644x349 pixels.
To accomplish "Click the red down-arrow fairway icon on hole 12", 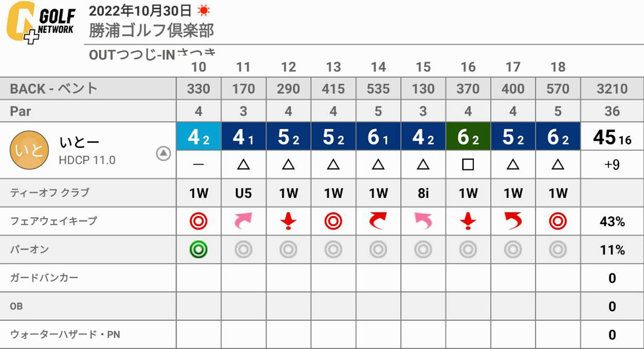I will click(288, 221).
